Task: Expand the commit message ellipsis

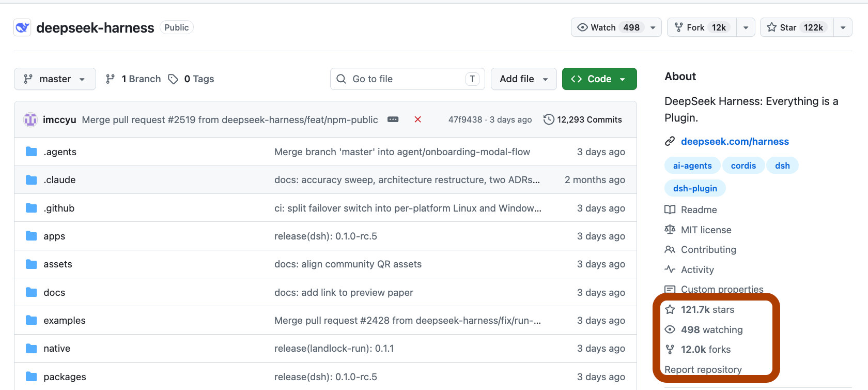Action: (393, 119)
